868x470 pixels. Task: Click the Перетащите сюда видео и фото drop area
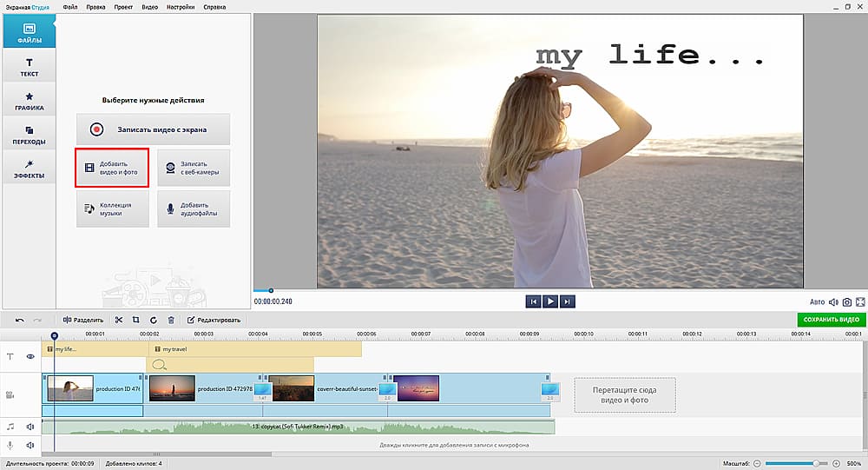[624, 395]
